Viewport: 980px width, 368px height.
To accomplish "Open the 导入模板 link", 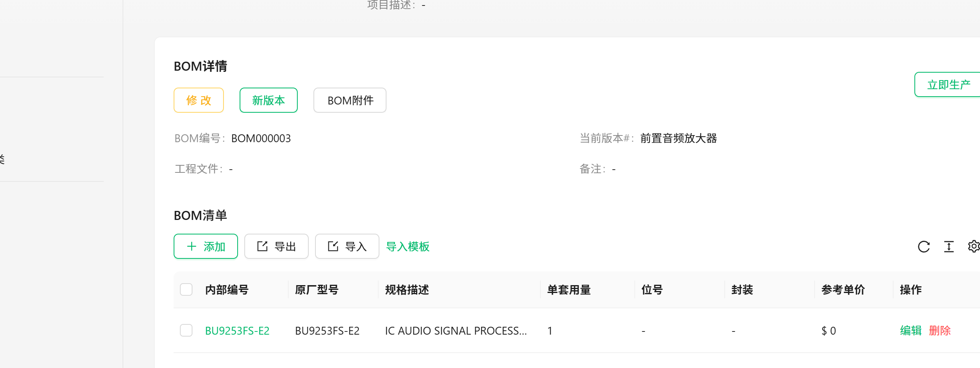I will coord(408,247).
